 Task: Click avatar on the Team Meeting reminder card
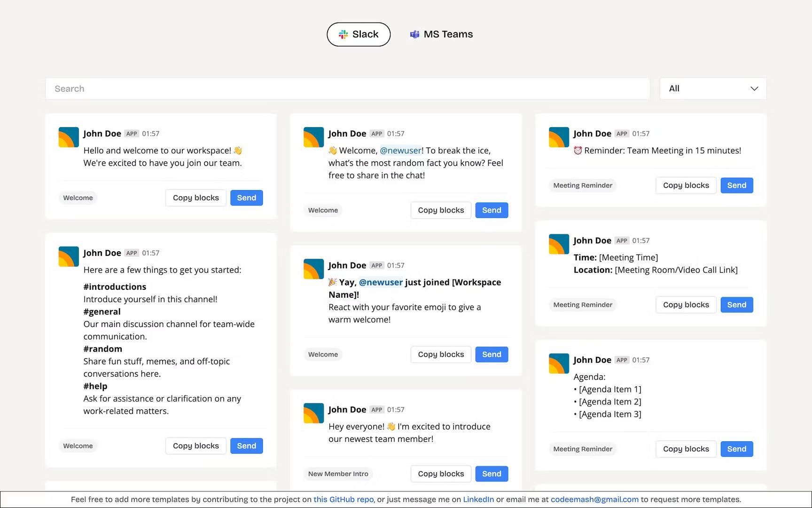click(559, 137)
